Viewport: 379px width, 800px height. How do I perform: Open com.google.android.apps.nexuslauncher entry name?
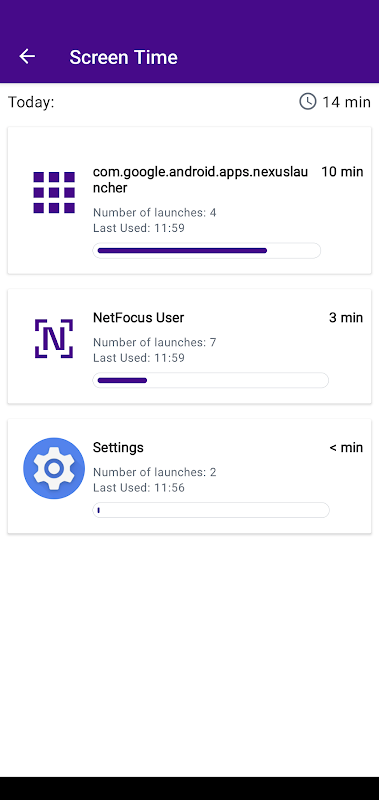coord(200,180)
